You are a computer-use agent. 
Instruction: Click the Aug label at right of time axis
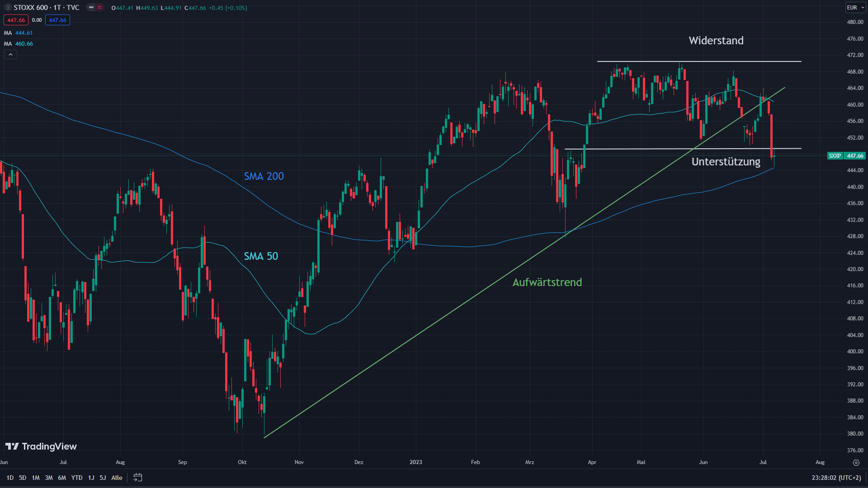coord(820,462)
